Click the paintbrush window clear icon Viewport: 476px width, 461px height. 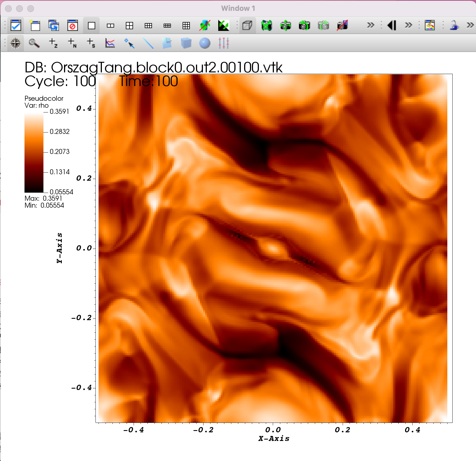(430, 25)
